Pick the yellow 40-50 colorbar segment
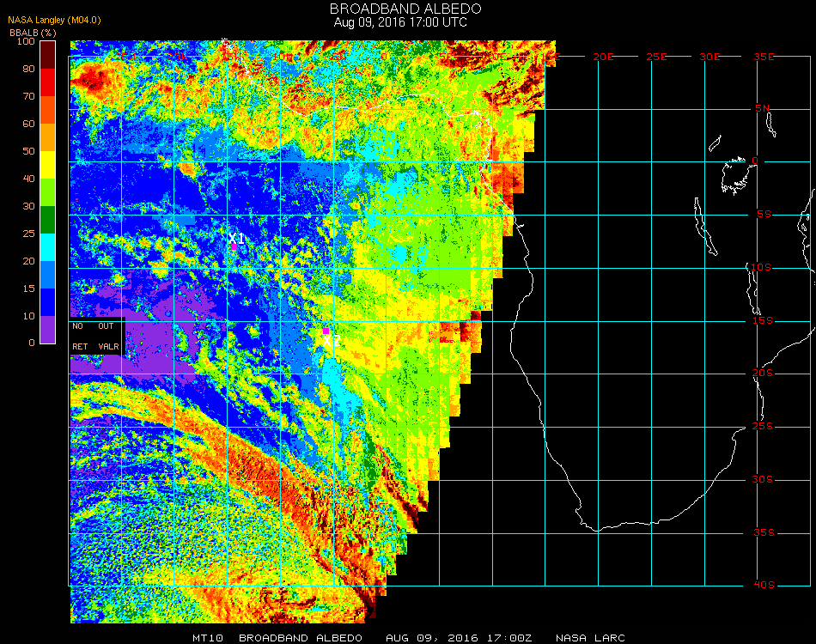This screenshot has width=816, height=644. [x=48, y=165]
